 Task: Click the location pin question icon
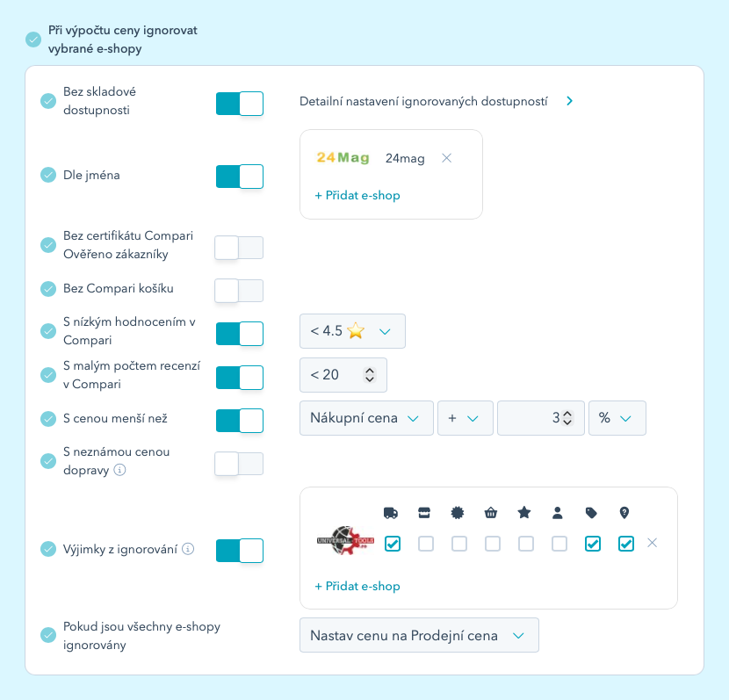(x=624, y=513)
